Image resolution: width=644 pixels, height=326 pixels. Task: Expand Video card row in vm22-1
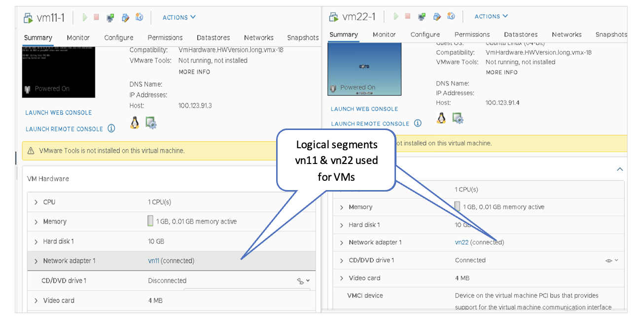coord(342,278)
